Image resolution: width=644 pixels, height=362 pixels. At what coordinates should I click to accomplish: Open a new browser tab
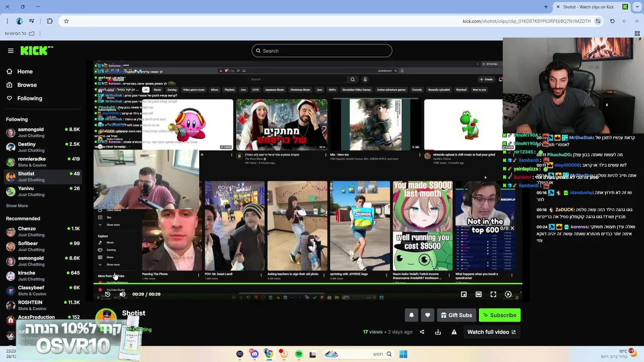point(546,7)
